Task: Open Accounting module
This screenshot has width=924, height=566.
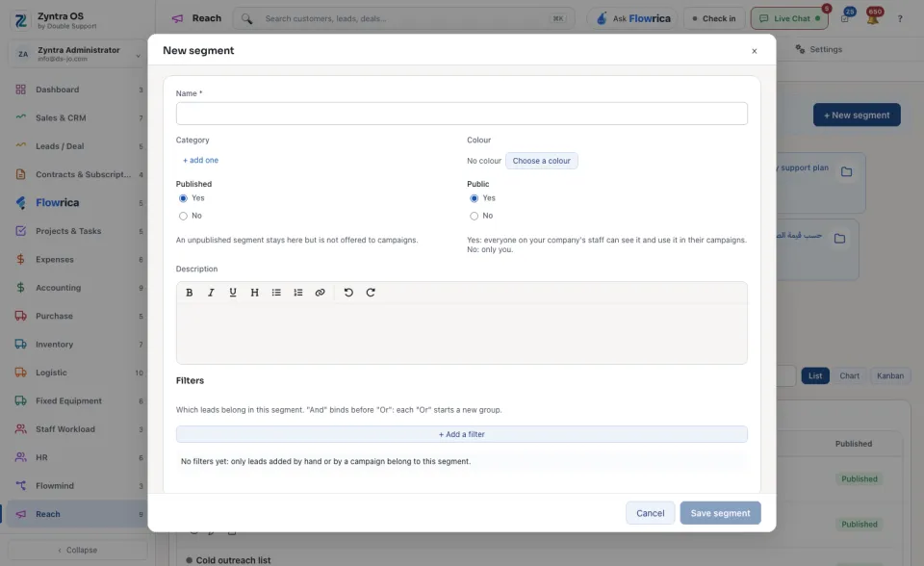Action: (78, 288)
